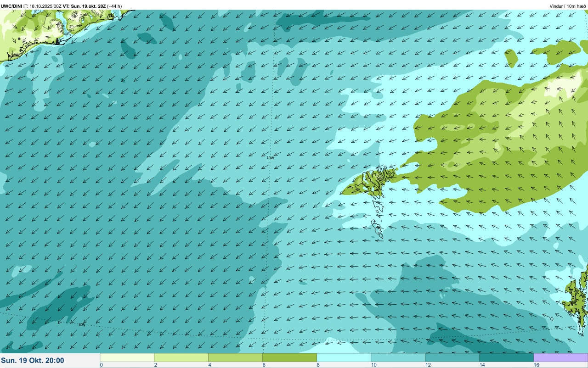Click the olive green 6–8 legend swatch

[x=290, y=357]
